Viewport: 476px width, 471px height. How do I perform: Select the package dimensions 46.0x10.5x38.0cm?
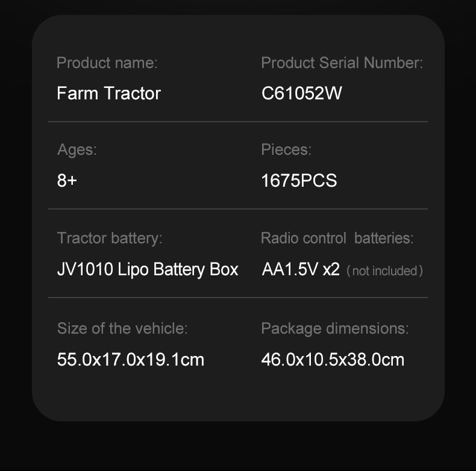(x=333, y=360)
